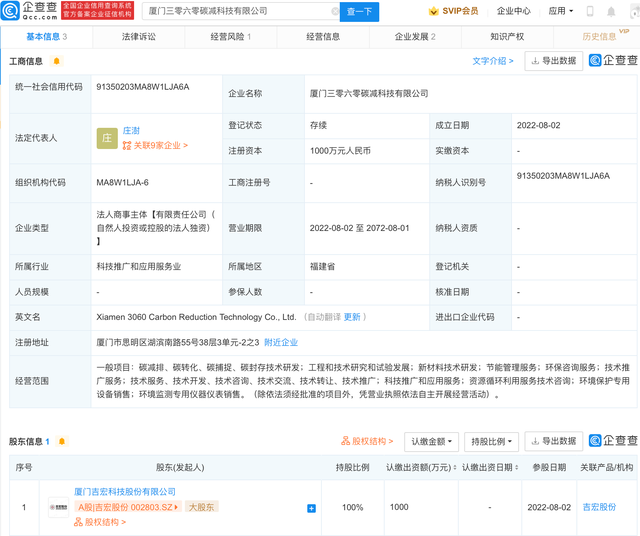640x536 pixels.
Task: Open legal representative 庄澍 link
Action: [x=131, y=131]
